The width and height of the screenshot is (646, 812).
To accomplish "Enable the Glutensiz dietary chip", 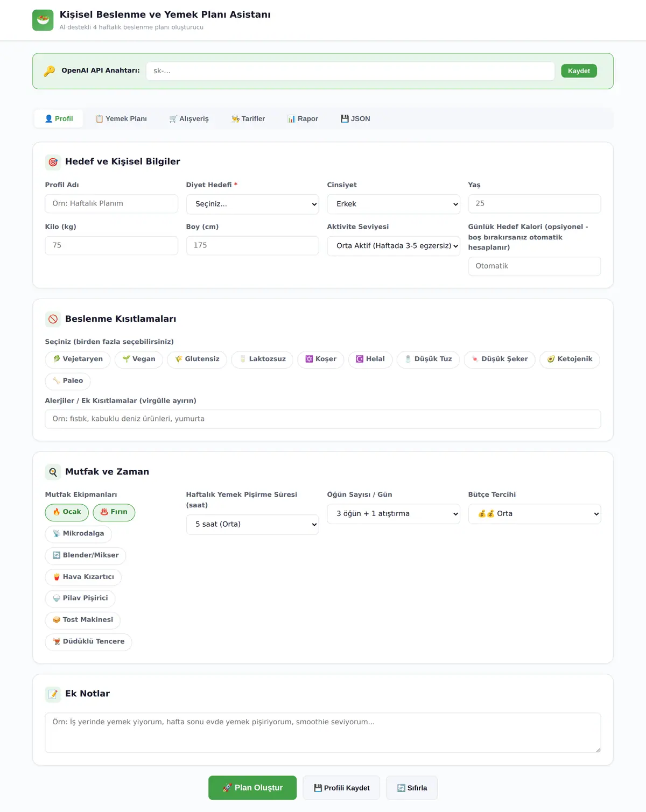I will (197, 359).
